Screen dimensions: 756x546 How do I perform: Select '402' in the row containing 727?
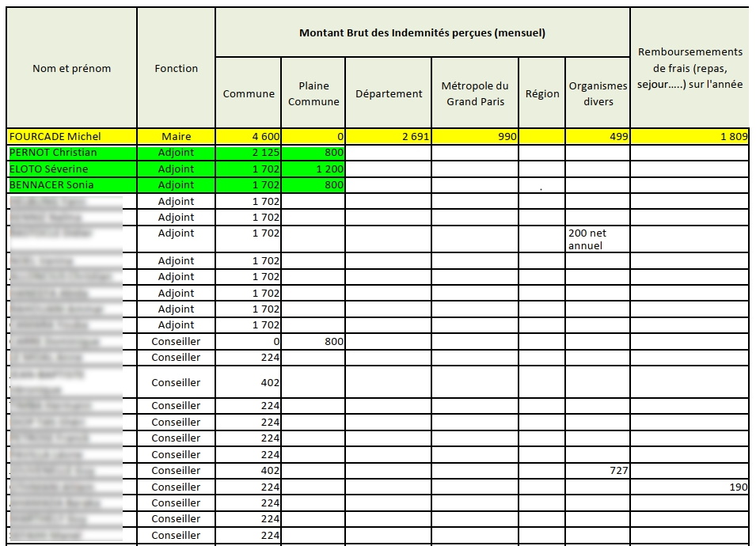point(249,471)
